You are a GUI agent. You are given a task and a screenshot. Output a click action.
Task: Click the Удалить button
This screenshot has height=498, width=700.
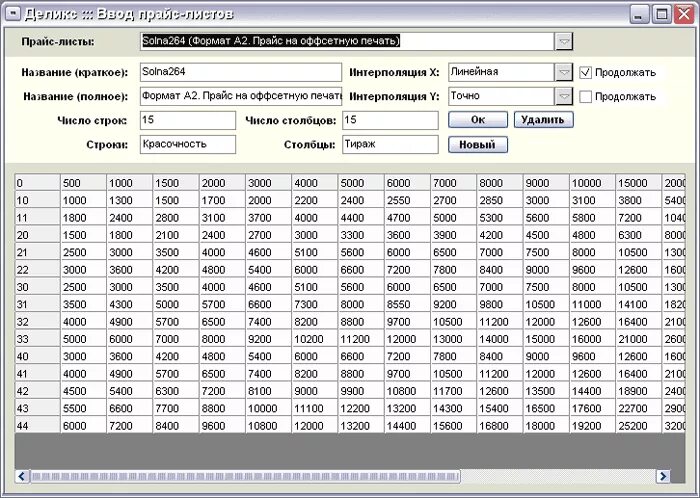pyautogui.click(x=543, y=120)
